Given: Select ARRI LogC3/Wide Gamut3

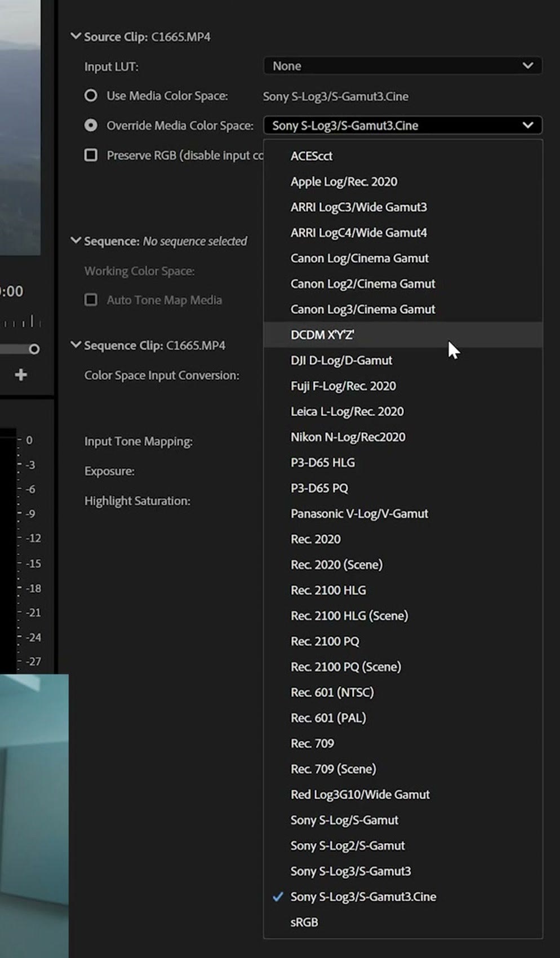Looking at the screenshot, I should pyautogui.click(x=402, y=207).
